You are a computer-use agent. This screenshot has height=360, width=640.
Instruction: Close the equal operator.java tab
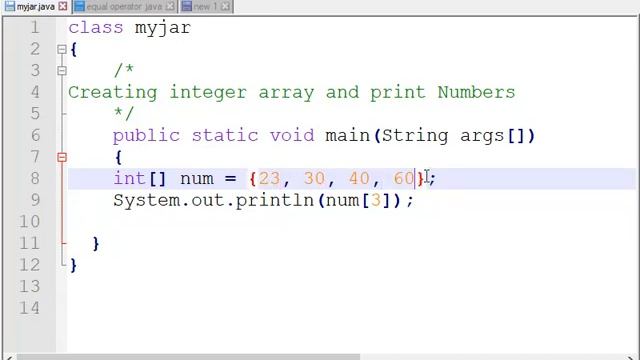[170, 7]
